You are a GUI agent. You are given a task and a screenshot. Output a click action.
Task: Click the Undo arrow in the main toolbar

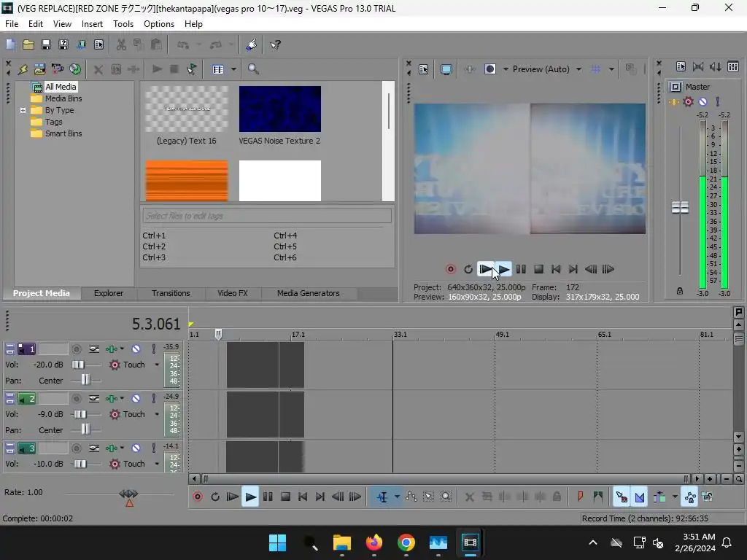coord(183,44)
